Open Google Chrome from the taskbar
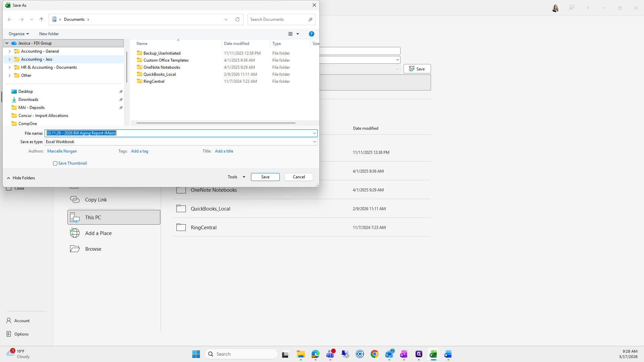644x362 pixels. pos(374,354)
